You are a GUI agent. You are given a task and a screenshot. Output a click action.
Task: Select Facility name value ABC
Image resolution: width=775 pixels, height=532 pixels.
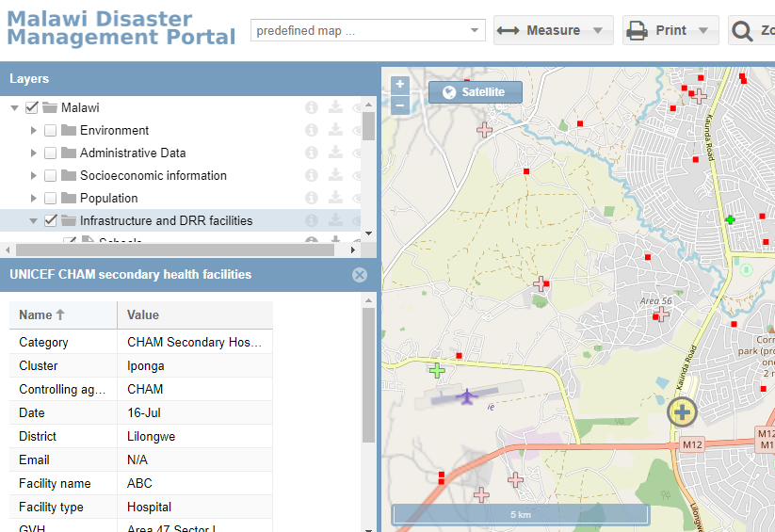[x=139, y=483]
